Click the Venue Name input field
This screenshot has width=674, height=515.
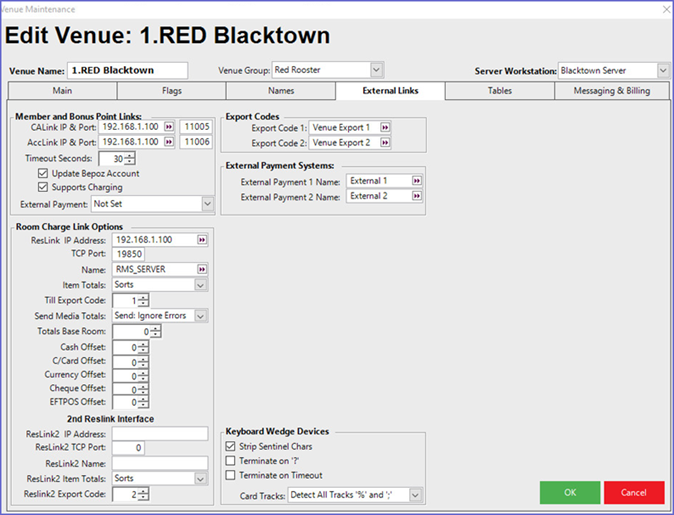coord(128,71)
